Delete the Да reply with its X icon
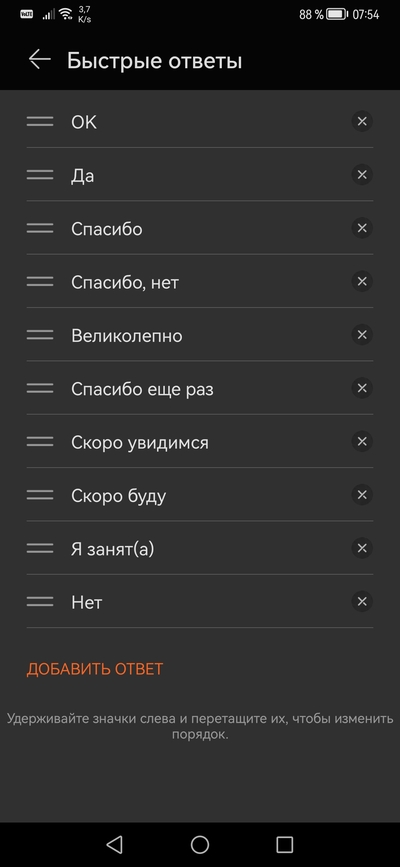 [362, 175]
